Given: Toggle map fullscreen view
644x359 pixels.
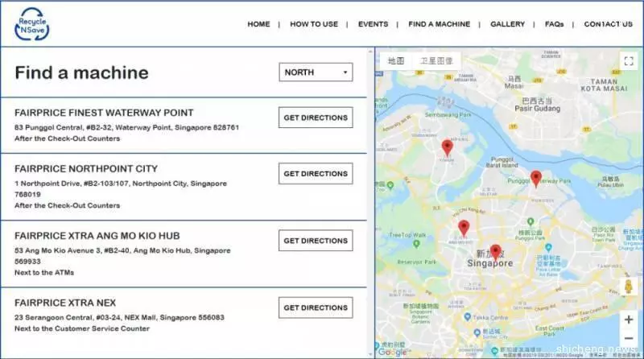Looking at the screenshot, I should click(x=629, y=61).
